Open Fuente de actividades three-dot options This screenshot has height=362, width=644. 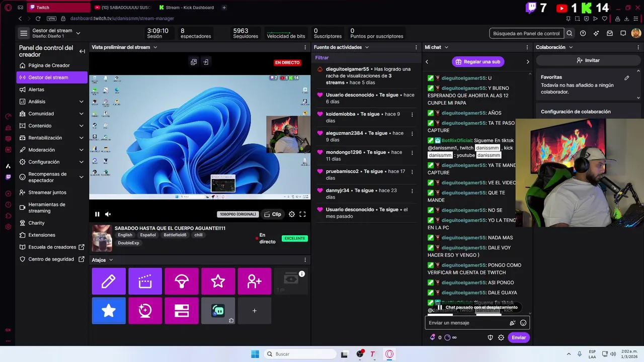pyautogui.click(x=416, y=47)
